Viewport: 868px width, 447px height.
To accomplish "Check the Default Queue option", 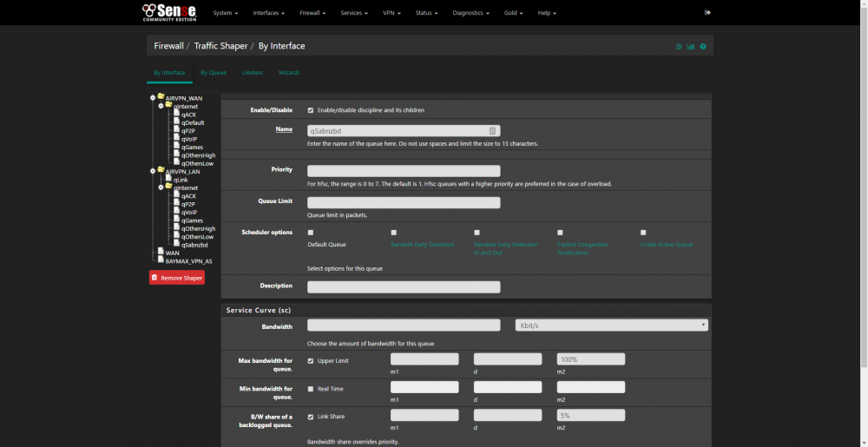I will [x=311, y=233].
